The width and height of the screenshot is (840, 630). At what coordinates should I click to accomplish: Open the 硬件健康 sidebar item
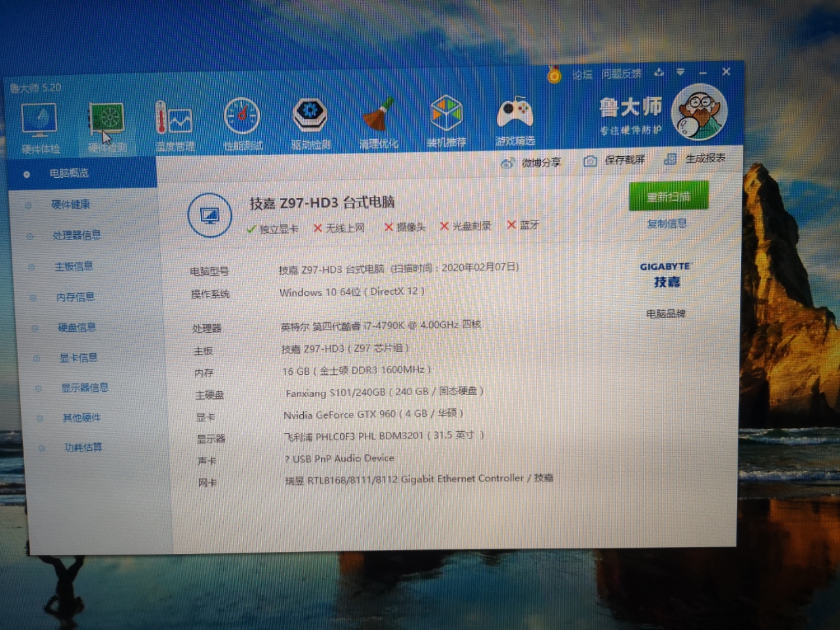[71, 205]
